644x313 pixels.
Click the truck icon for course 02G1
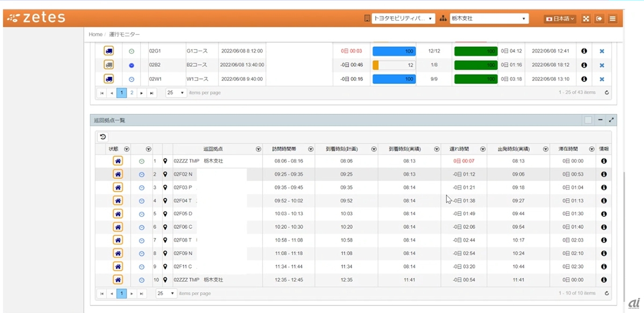(109, 51)
